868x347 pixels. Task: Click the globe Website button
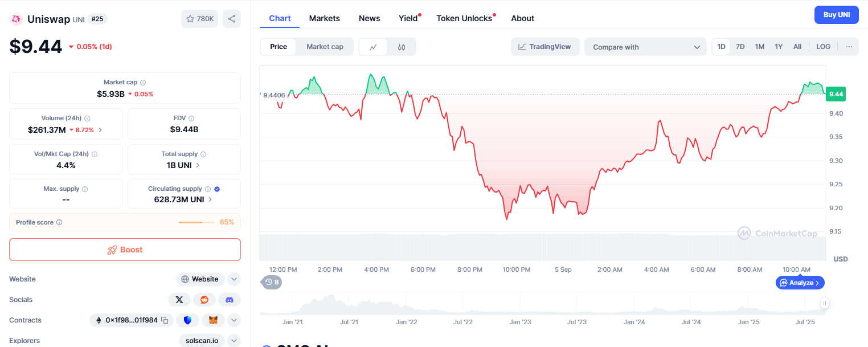click(200, 279)
